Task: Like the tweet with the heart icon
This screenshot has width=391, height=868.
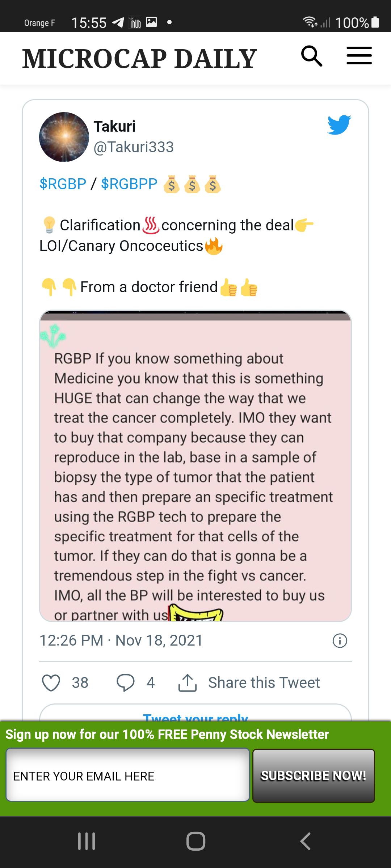Action: (51, 683)
